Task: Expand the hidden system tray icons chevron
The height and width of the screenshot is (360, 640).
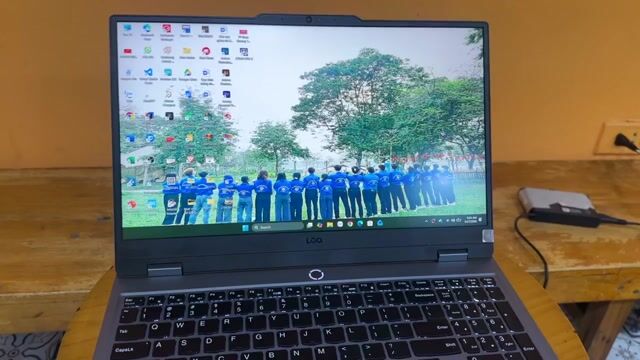Action: (x=427, y=221)
